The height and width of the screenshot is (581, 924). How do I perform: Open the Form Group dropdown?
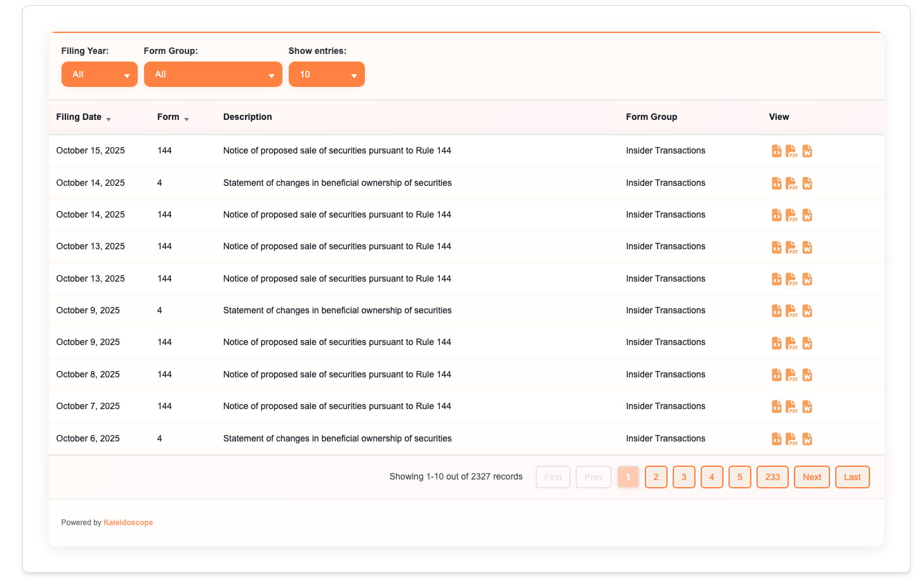[x=213, y=74]
